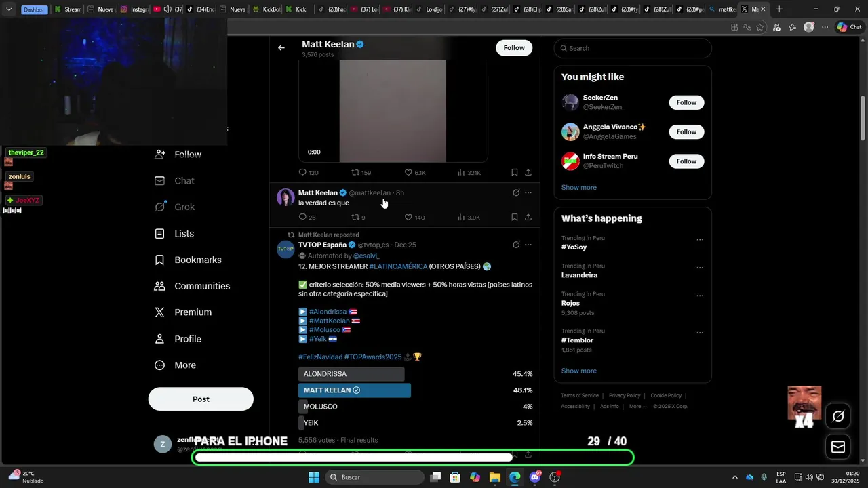868x488 pixels.
Task: Reply to the "la verdad es que" post
Action: tap(303, 218)
